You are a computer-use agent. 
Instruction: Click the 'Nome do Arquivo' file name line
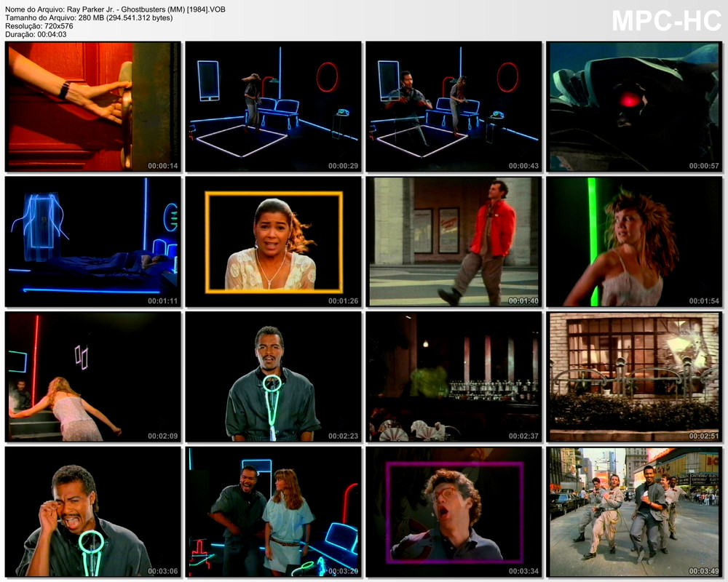pos(115,9)
